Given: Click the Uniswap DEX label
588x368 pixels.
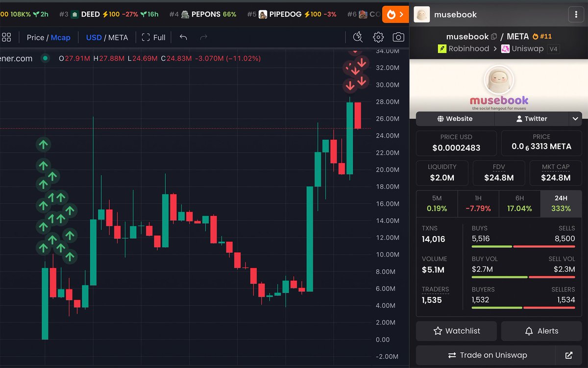Looking at the screenshot, I should [x=521, y=49].
